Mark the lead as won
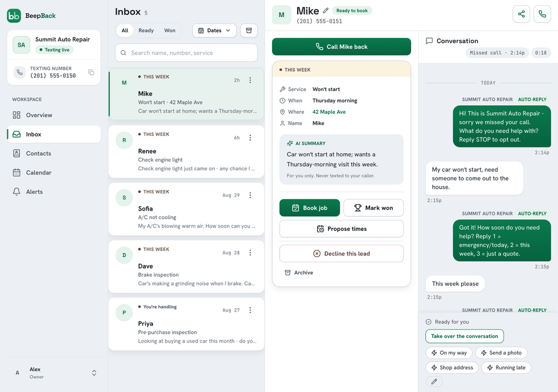Screen dimensions: 558x392 [x=374, y=208]
